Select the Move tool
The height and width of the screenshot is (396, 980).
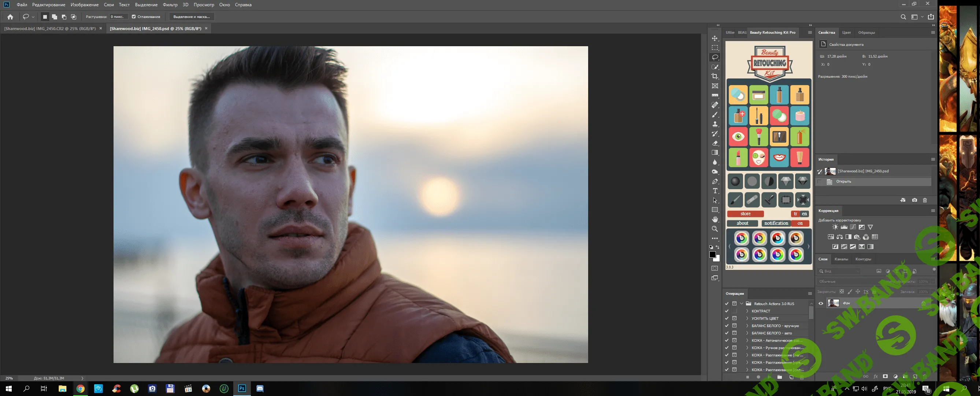click(x=715, y=38)
